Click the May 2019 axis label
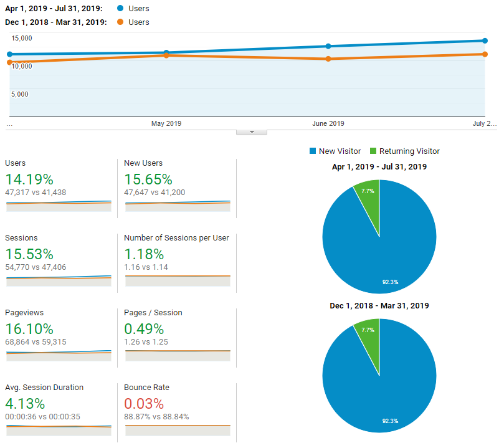Screen dimensions: 499x448 [166, 123]
